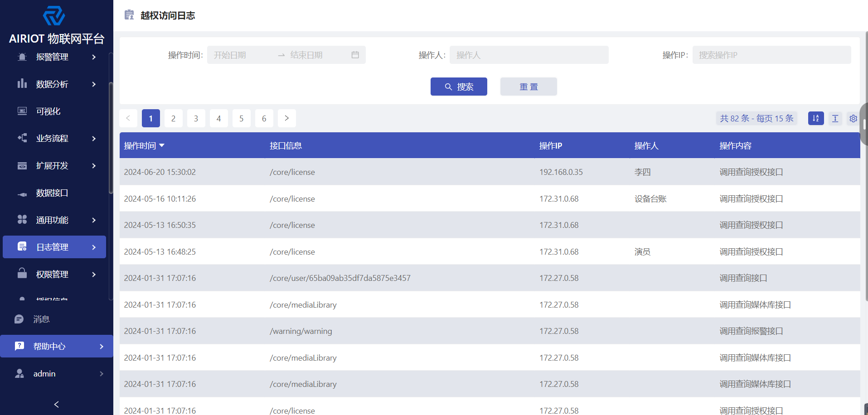Open the 可视化 menu item
The width and height of the screenshot is (868, 415).
[x=54, y=111]
